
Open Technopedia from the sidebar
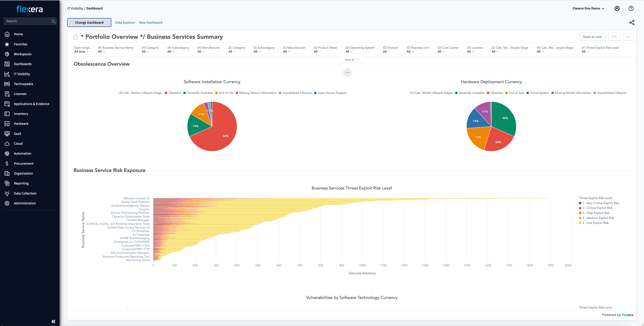23,84
